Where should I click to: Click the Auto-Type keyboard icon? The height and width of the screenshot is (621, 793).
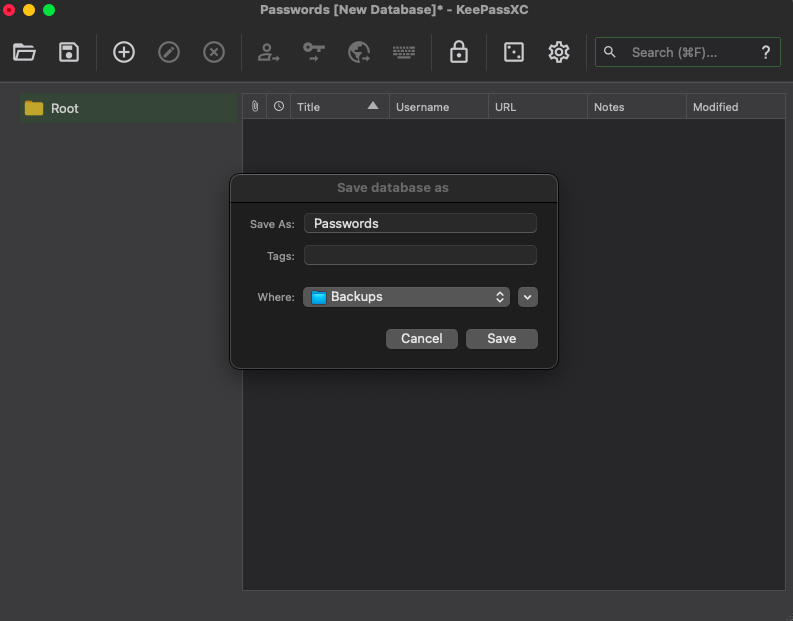coord(404,52)
